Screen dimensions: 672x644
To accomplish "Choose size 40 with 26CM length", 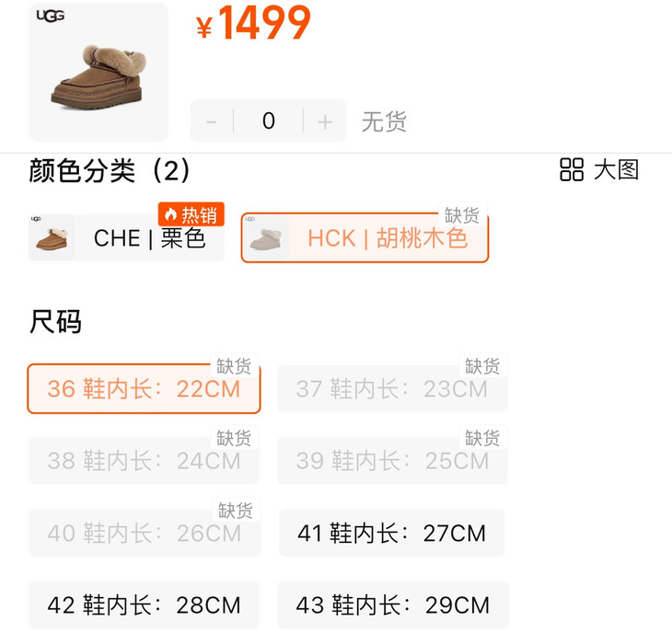I will tap(145, 533).
